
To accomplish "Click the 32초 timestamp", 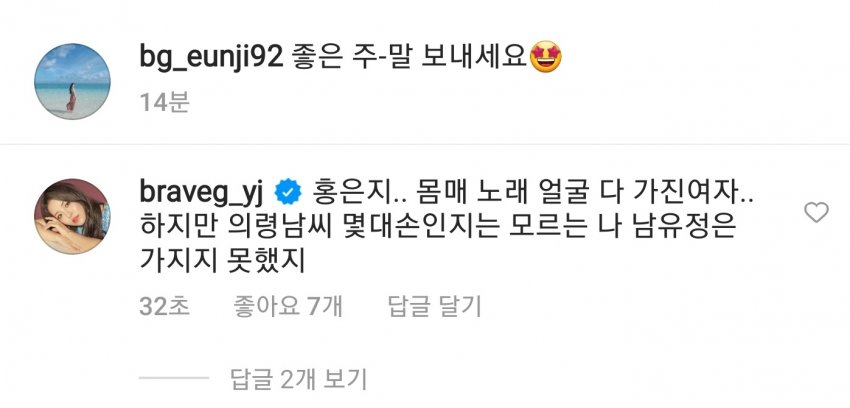I will pos(164,306).
